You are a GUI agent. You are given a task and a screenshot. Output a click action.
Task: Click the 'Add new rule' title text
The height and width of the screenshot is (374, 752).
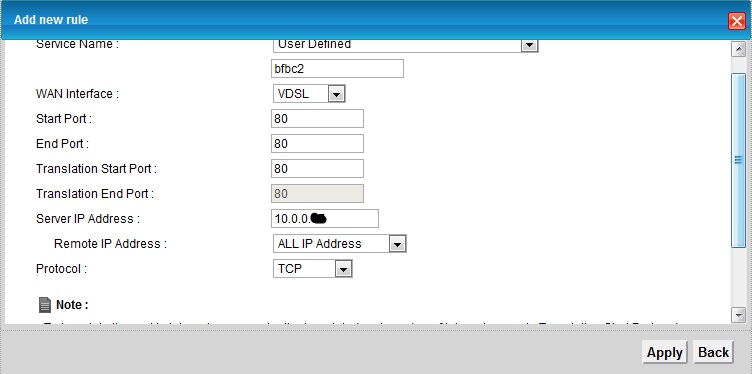[x=51, y=20]
